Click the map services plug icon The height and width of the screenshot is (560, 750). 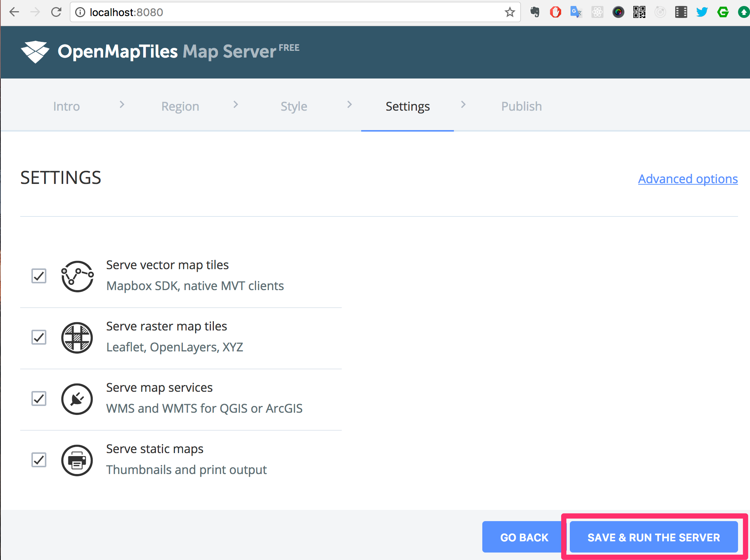pos(77,399)
